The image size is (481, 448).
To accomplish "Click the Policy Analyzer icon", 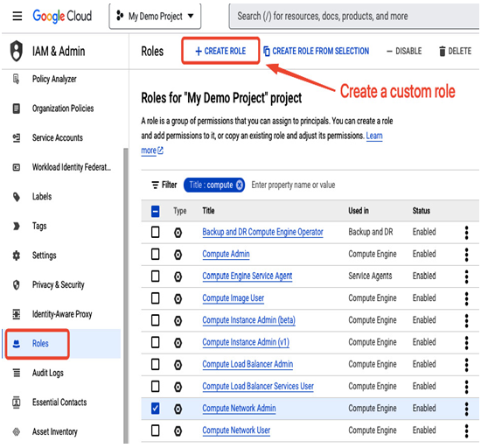I will 17,79.
